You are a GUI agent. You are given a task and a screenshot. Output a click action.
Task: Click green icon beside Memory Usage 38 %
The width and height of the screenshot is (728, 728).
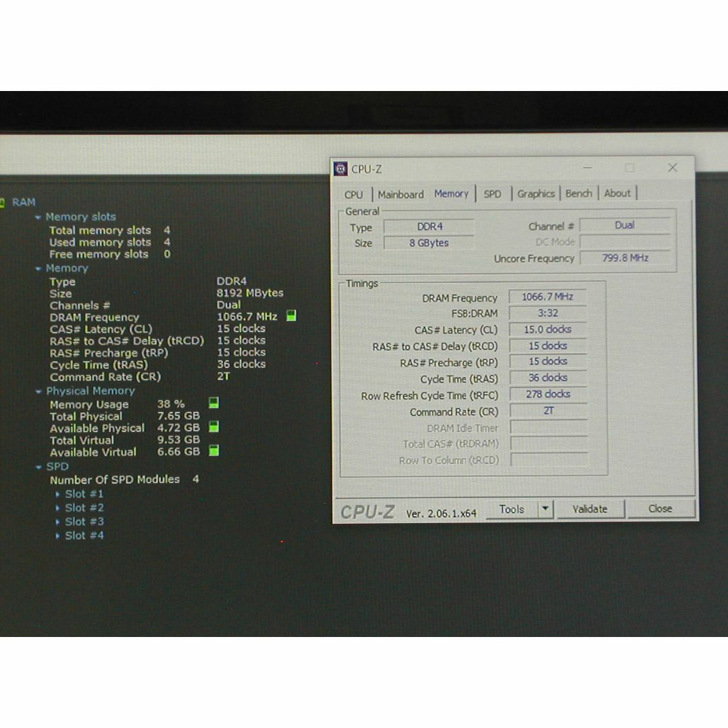214,402
